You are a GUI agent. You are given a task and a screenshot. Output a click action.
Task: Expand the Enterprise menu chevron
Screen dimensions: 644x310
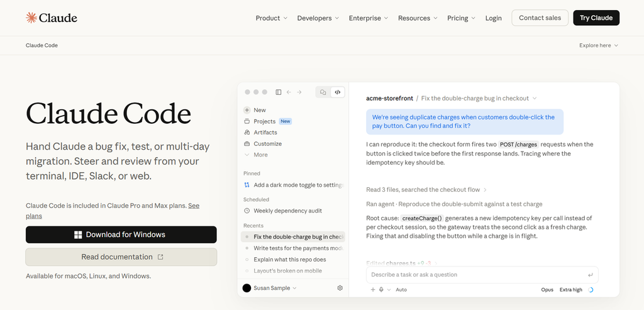tap(386, 18)
